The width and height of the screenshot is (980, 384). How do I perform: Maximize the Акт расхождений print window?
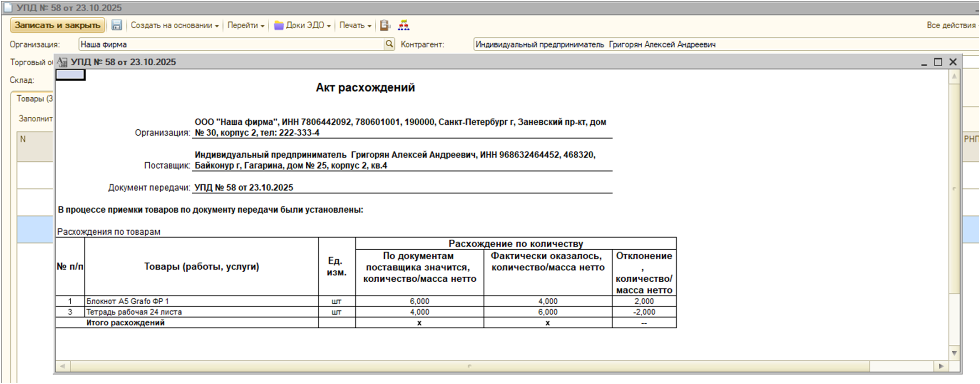pos(938,62)
